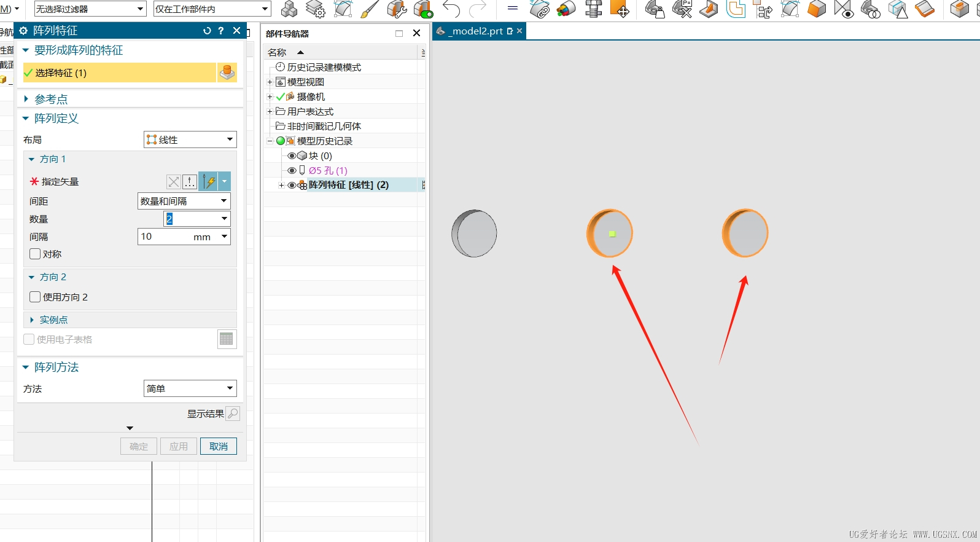Select the paintbrush tool in top toolbar
Image resolution: width=980 pixels, height=542 pixels.
coord(369,9)
